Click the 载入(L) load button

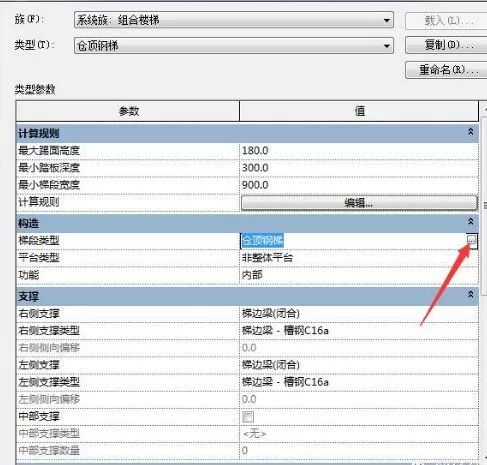446,21
